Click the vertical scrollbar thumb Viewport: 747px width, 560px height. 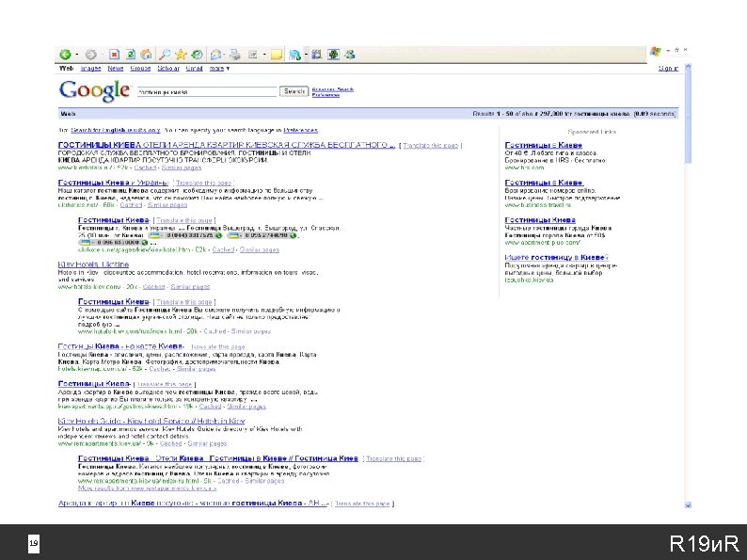pos(688,118)
